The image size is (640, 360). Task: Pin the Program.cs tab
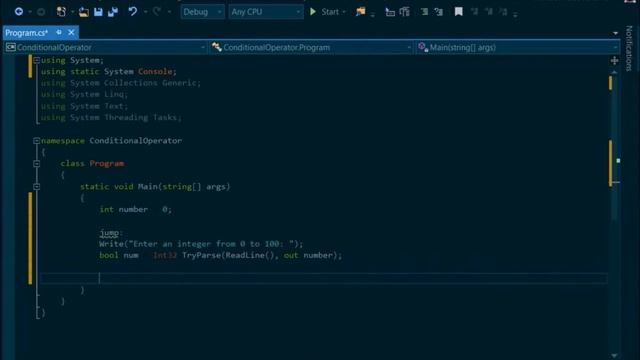coord(59,32)
